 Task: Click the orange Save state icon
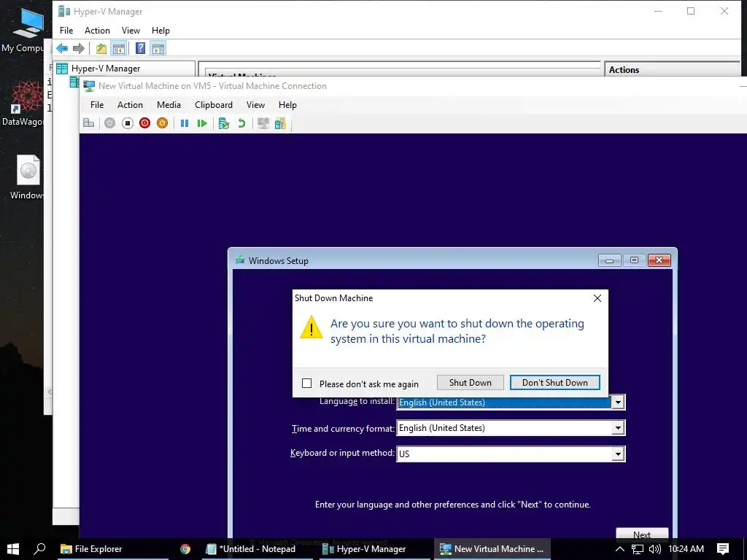point(163,123)
